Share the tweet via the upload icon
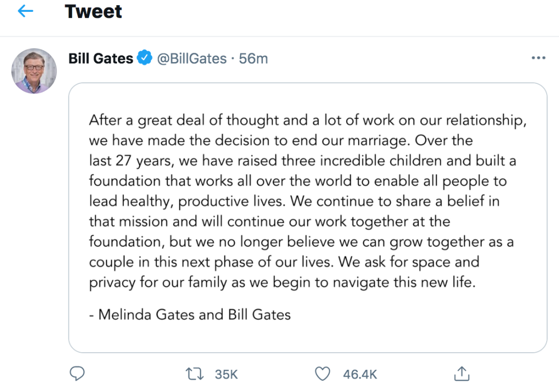 461,374
